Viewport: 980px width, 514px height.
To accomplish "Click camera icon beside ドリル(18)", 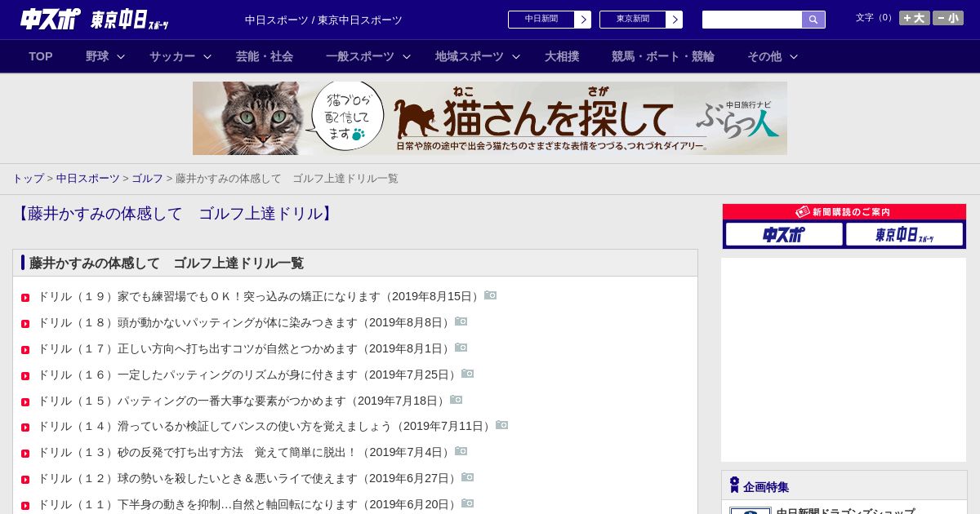I will (461, 321).
